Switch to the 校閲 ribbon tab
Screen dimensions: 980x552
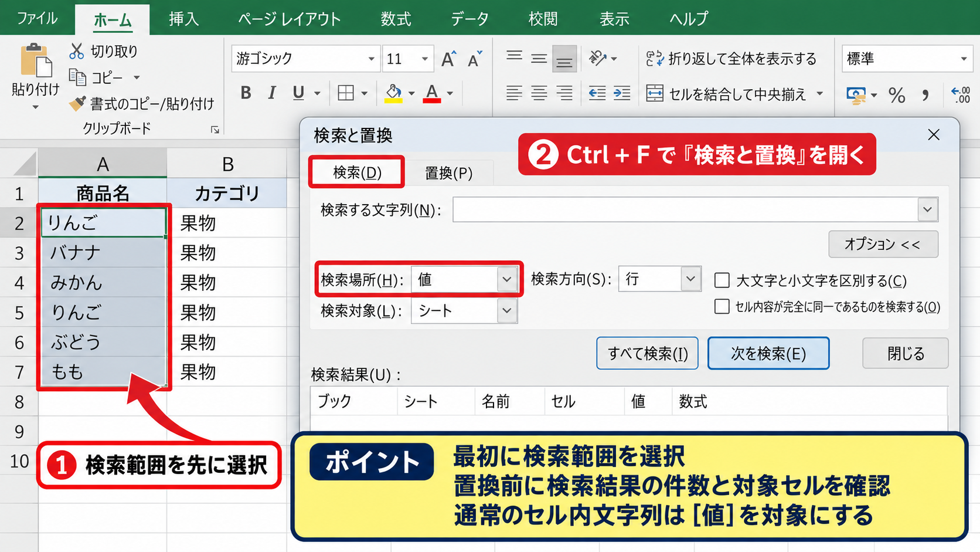coord(543,19)
